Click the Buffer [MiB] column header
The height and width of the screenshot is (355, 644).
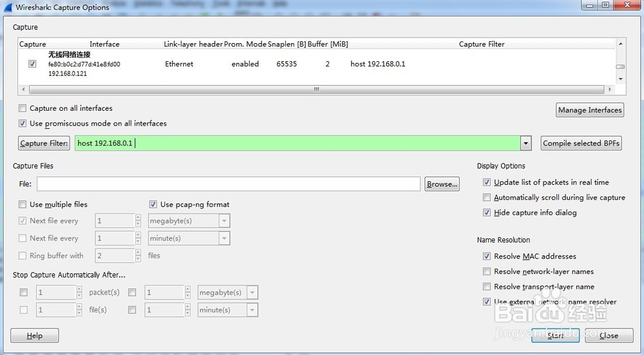click(x=328, y=44)
